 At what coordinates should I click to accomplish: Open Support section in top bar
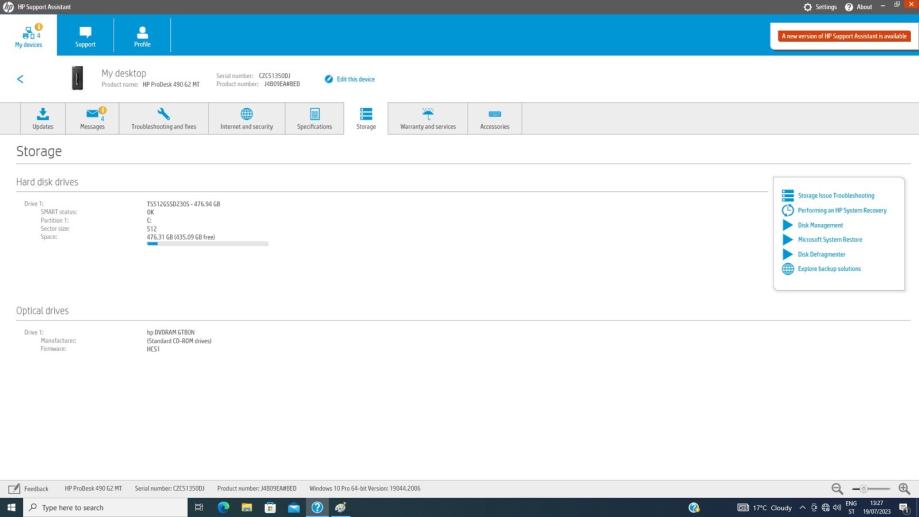pyautogui.click(x=86, y=35)
